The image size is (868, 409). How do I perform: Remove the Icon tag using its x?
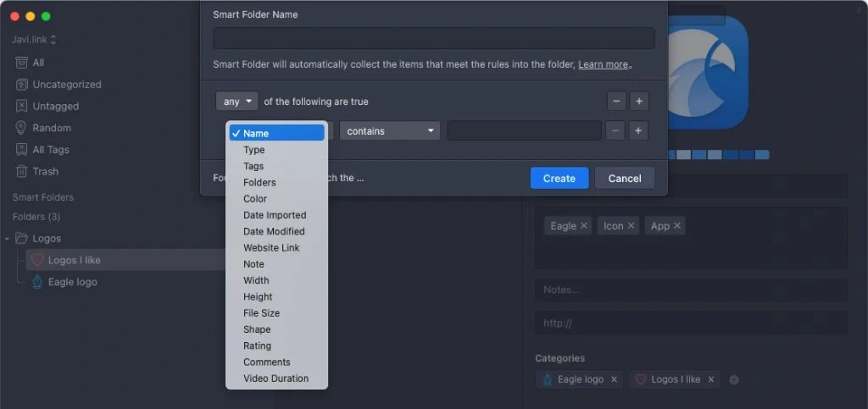[632, 226]
